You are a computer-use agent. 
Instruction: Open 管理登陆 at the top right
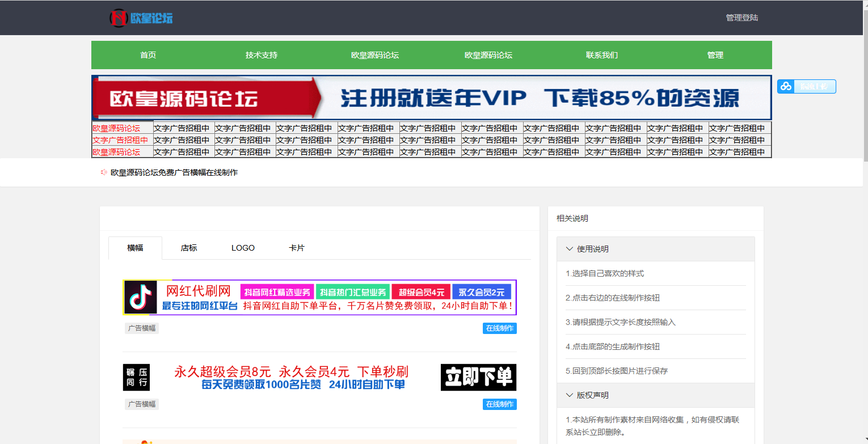741,18
